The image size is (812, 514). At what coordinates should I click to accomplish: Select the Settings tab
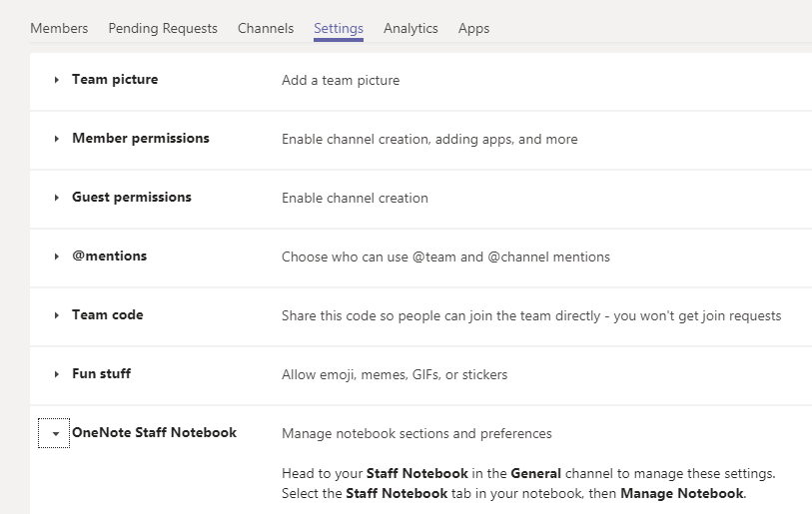point(339,28)
